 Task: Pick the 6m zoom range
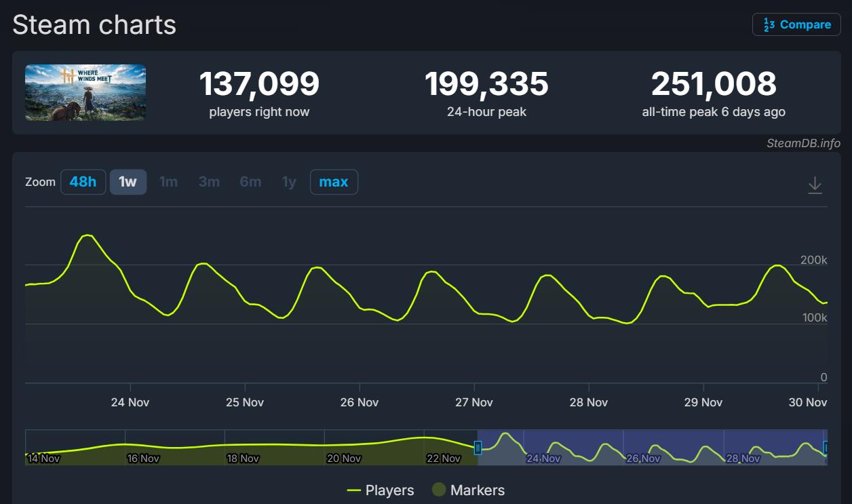pyautogui.click(x=250, y=182)
